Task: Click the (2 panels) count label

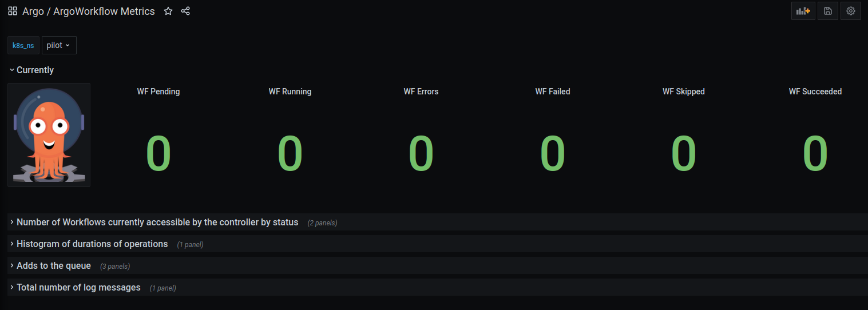Action: (x=322, y=222)
